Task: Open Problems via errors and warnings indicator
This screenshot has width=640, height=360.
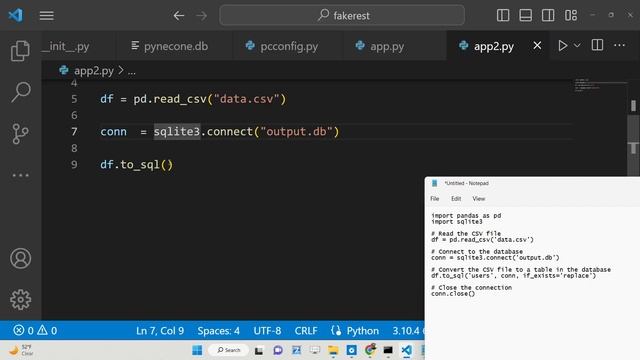Action: coord(35,330)
